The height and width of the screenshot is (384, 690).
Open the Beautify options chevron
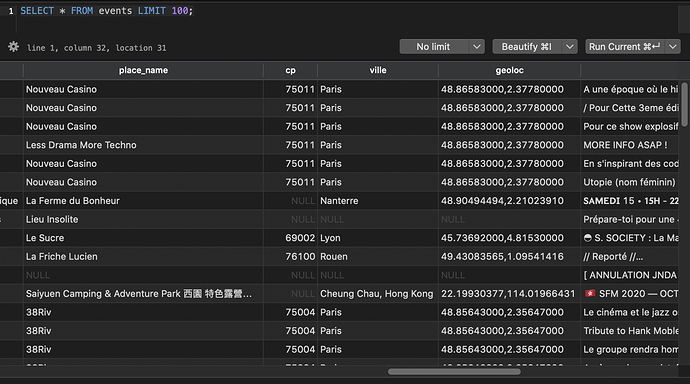(569, 47)
